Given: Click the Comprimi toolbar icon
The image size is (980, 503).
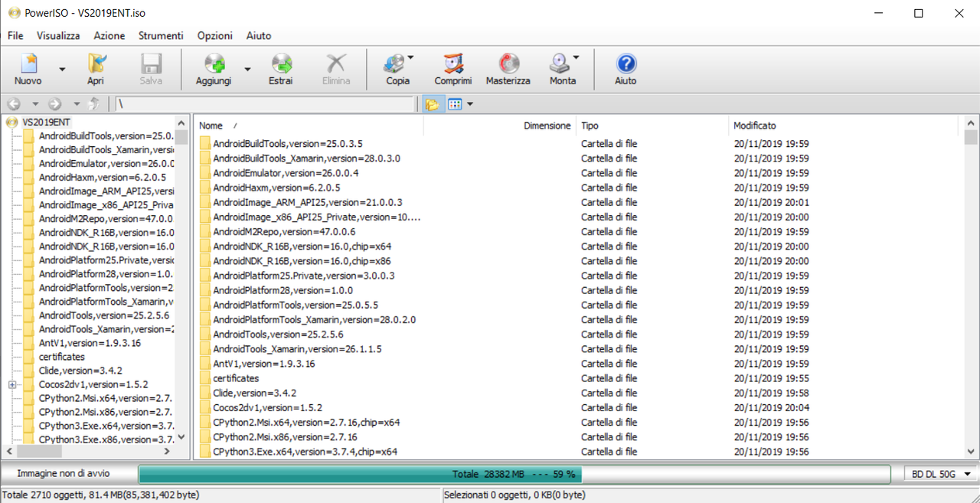Looking at the screenshot, I should [x=453, y=64].
